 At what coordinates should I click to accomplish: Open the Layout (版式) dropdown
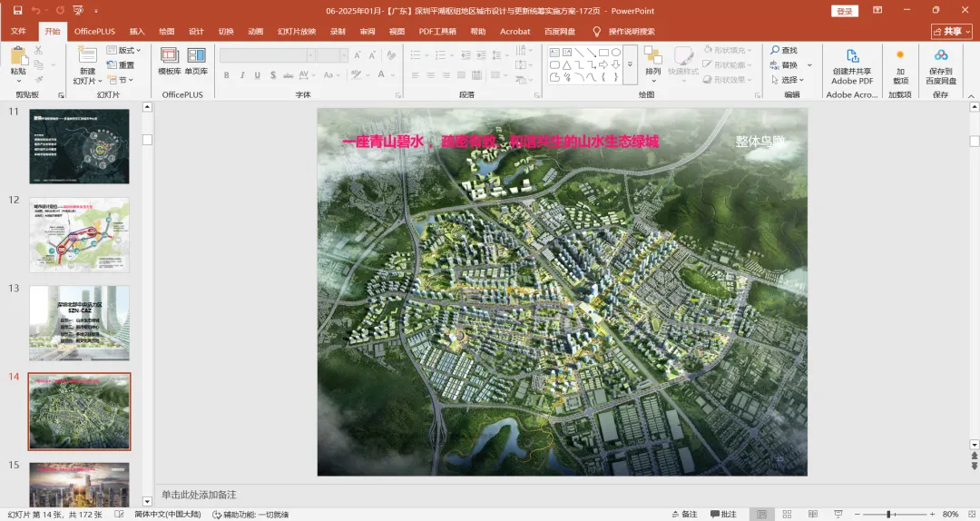[x=123, y=50]
